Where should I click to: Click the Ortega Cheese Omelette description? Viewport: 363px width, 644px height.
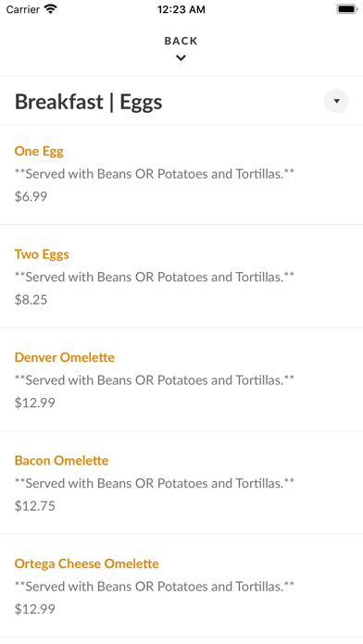[x=155, y=587]
